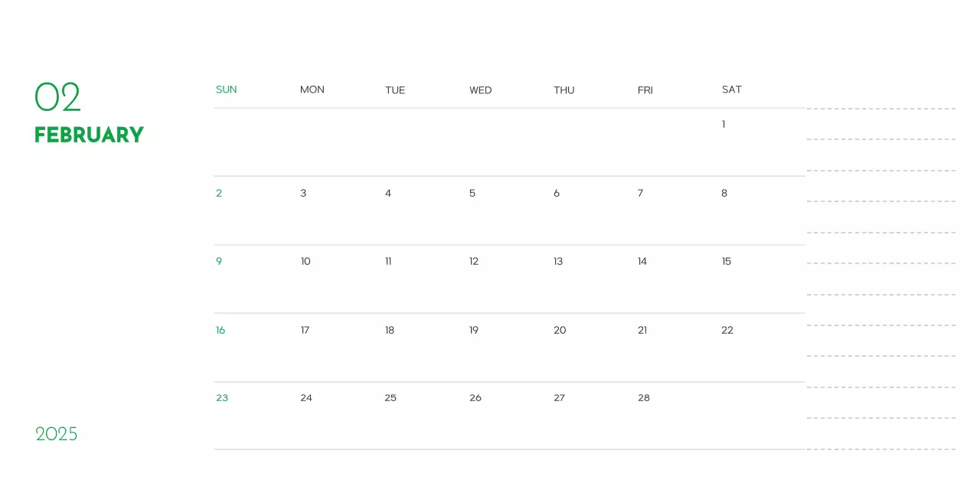980x480 pixels.
Task: Select Thursday February 6
Action: tap(557, 193)
